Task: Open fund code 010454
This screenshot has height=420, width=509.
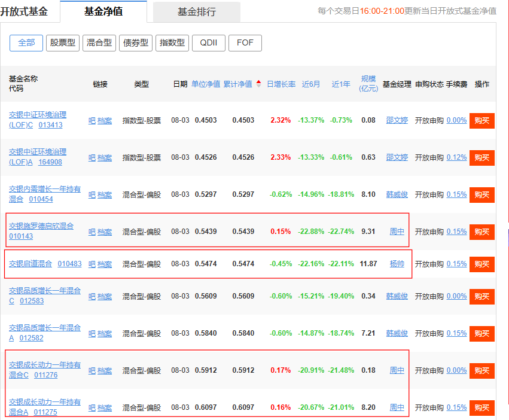Action: click(x=41, y=199)
